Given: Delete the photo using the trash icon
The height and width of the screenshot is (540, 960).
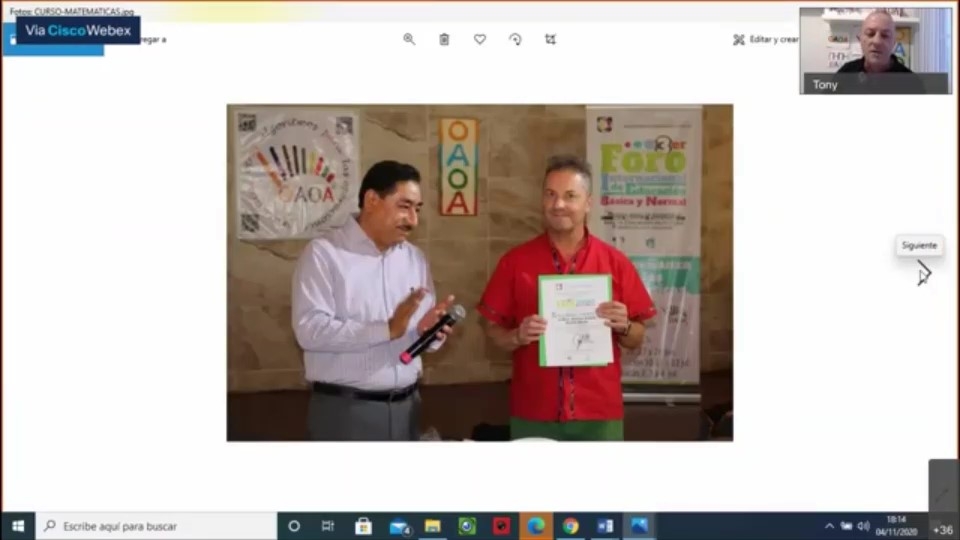Looking at the screenshot, I should coord(444,39).
